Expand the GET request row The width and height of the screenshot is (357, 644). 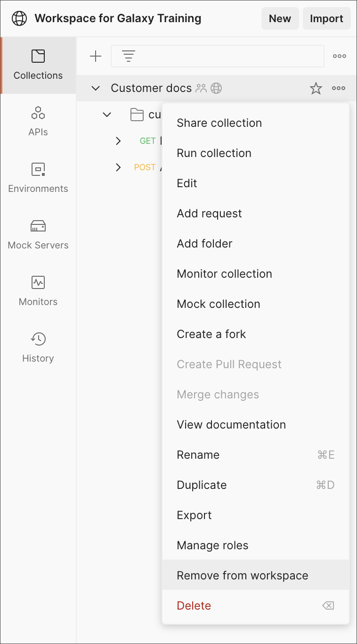point(118,141)
